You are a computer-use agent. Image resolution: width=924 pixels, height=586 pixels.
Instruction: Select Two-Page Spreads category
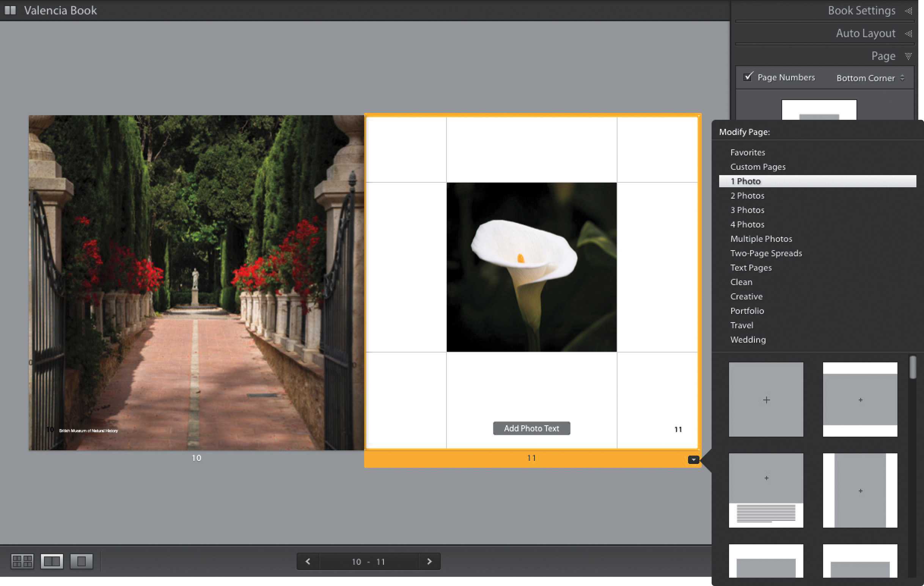(x=766, y=253)
